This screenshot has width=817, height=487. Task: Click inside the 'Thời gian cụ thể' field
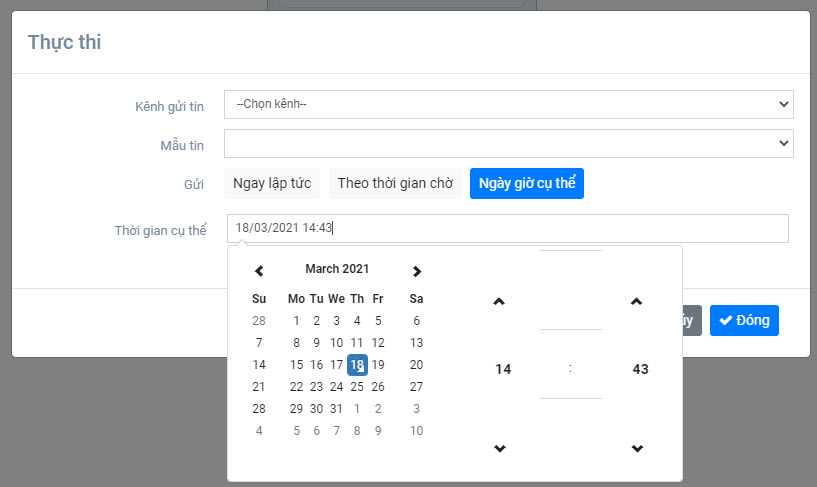click(507, 228)
